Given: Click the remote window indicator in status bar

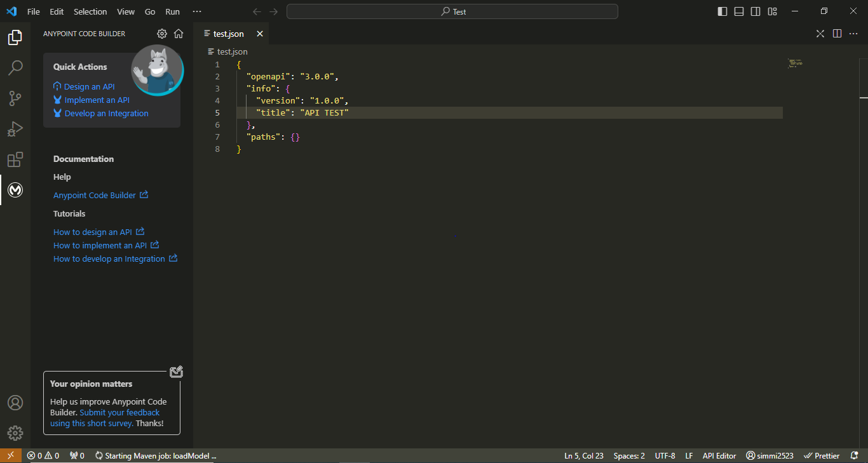Looking at the screenshot, I should pyautogui.click(x=11, y=455).
